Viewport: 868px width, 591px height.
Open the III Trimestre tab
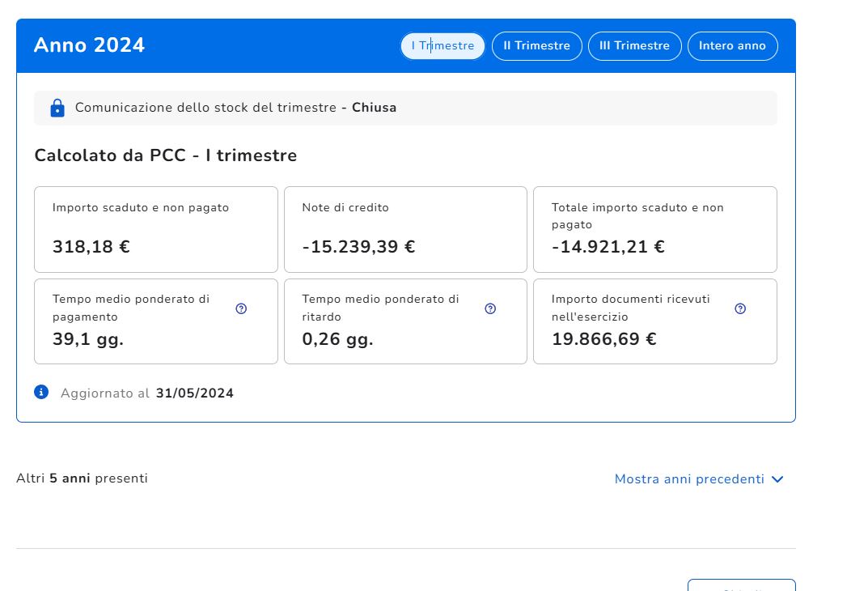pyautogui.click(x=634, y=46)
